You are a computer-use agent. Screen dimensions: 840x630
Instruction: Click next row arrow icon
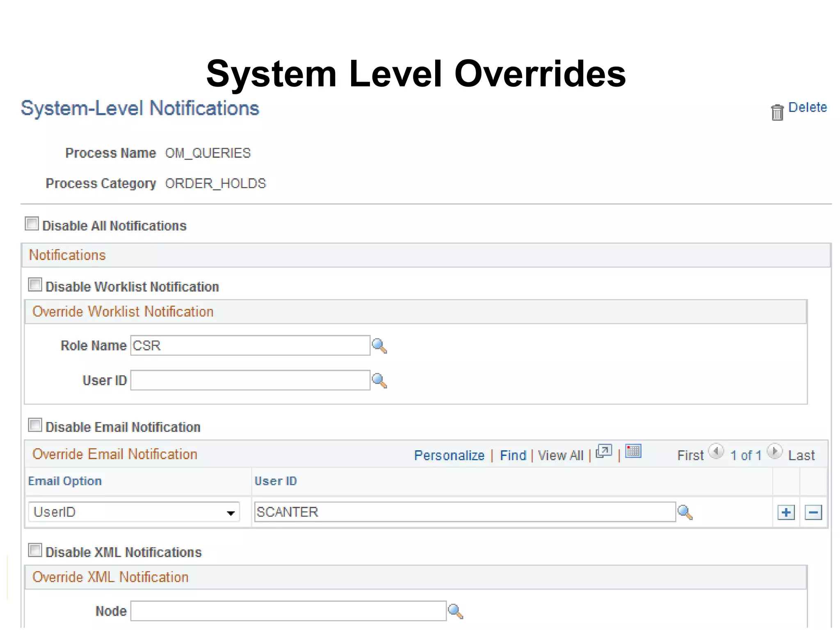point(775,452)
